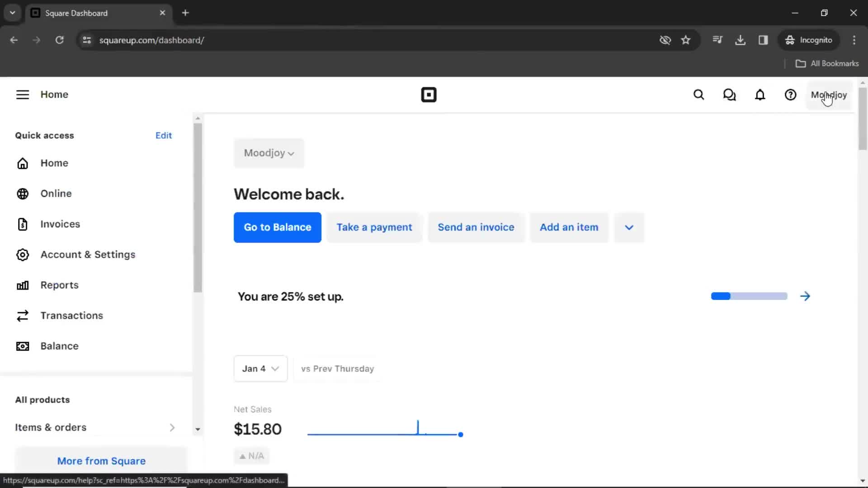868x488 pixels.
Task: Click the sidebar scroll down arrow
Action: click(x=198, y=429)
